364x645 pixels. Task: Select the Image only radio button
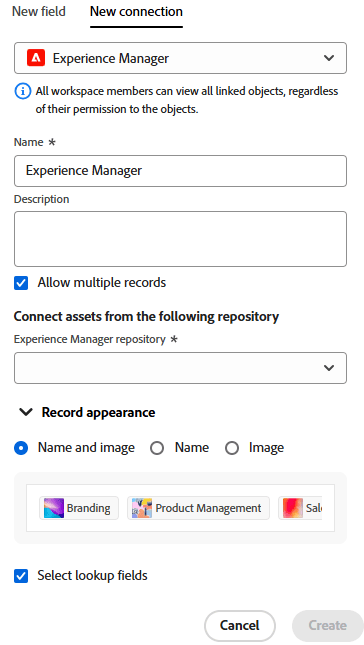point(232,448)
